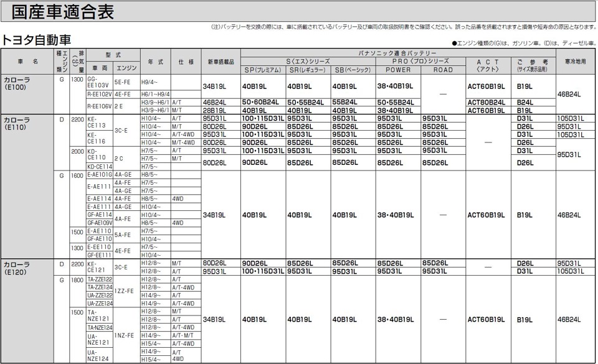Select the カローラ (E100) car name cell
The height and width of the screenshot is (364, 598).
pos(27,94)
